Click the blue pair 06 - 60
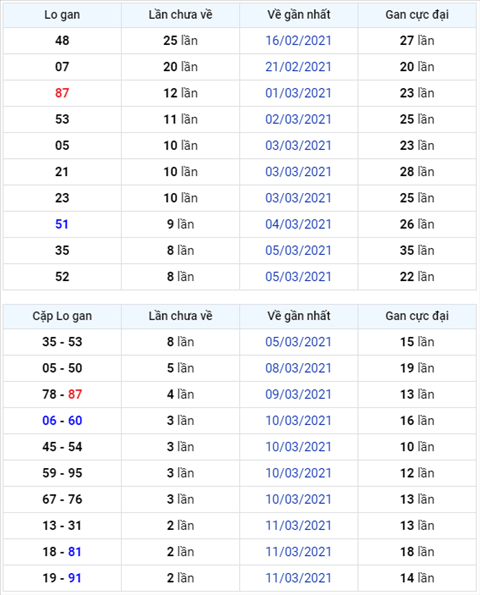The height and width of the screenshot is (595, 480). coord(62,420)
